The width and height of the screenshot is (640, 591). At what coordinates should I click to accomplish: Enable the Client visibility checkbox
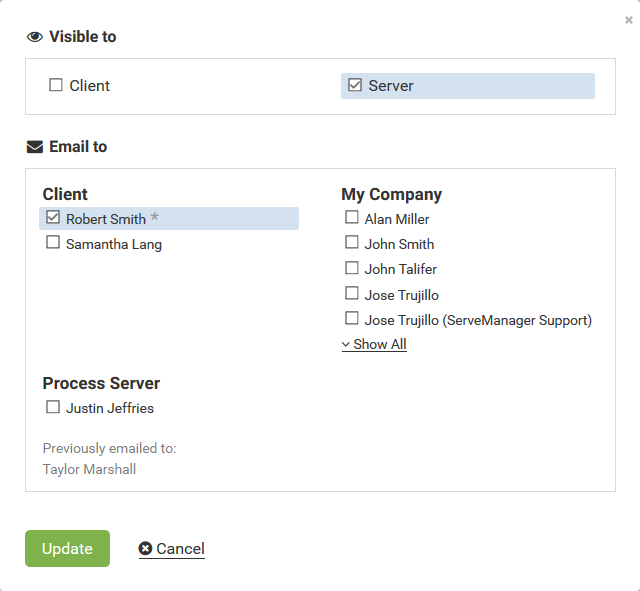[56, 85]
